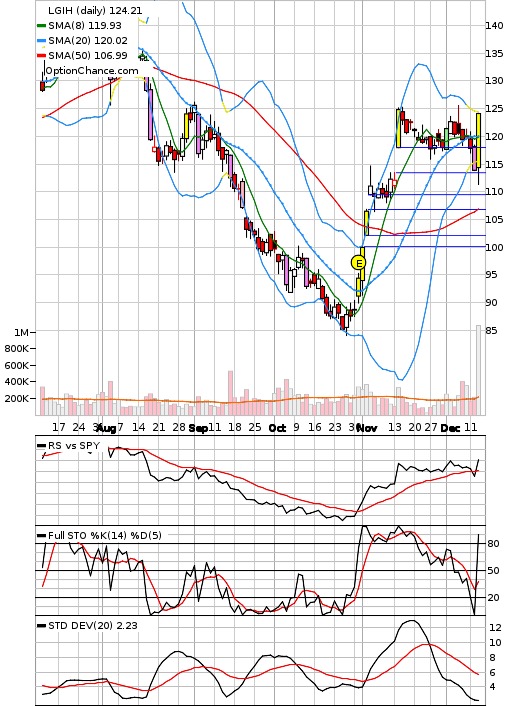Click the 130 price axis label

494,81
